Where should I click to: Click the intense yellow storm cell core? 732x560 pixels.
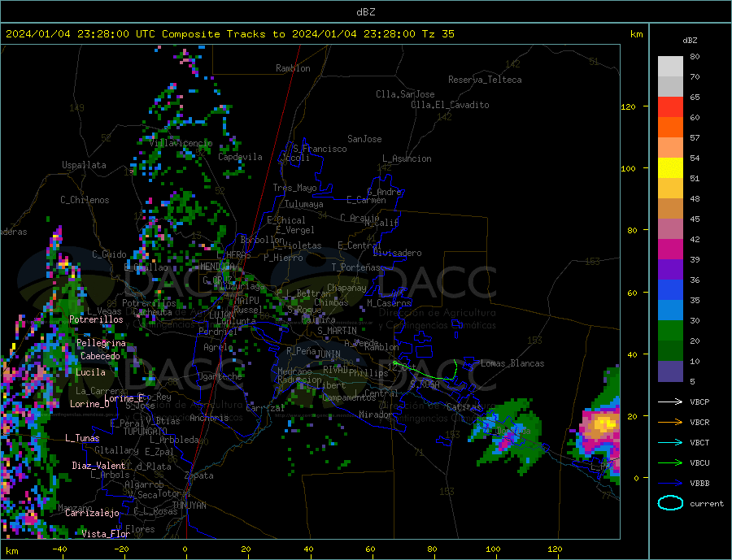[x=605, y=424]
